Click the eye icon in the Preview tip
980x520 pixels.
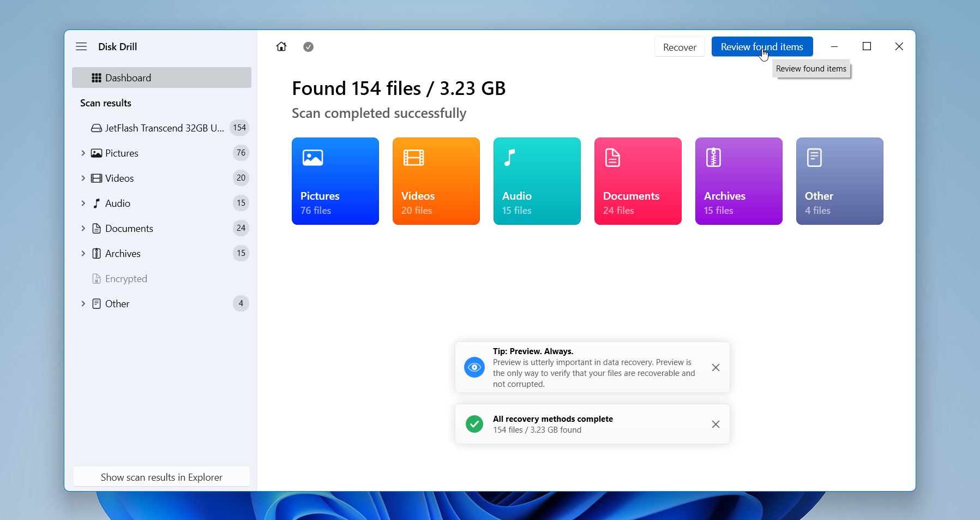point(474,367)
